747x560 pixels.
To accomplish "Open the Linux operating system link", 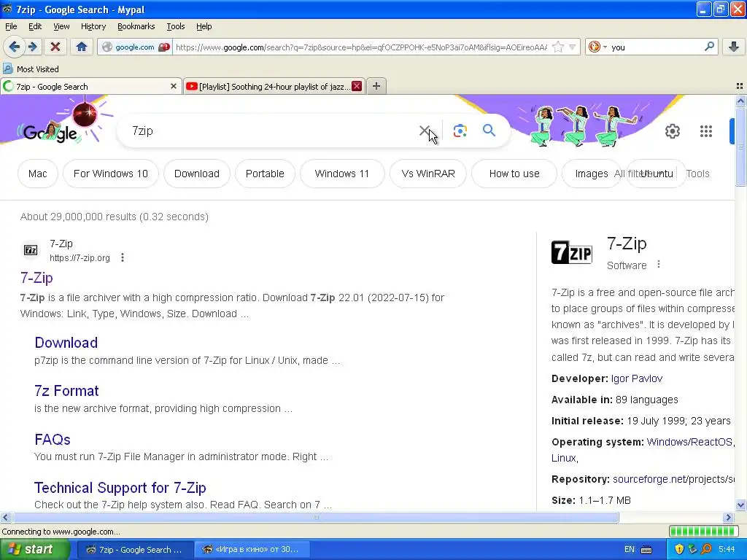I will coord(564,458).
